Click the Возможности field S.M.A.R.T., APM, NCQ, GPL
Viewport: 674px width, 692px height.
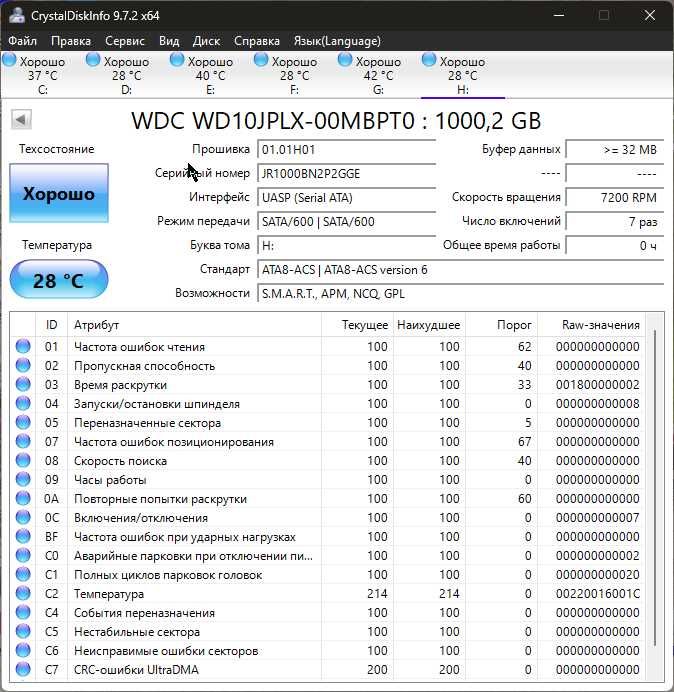(x=460, y=293)
